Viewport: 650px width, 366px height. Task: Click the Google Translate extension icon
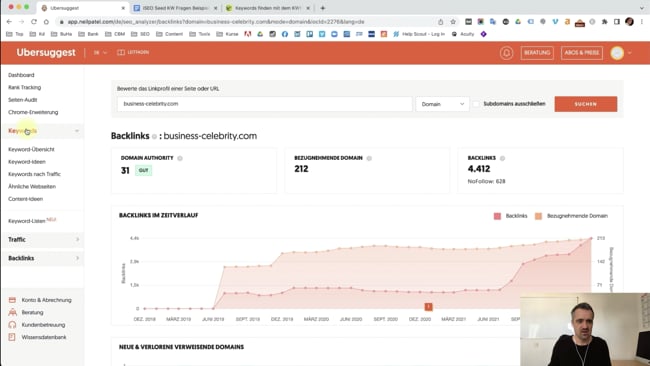493,22
